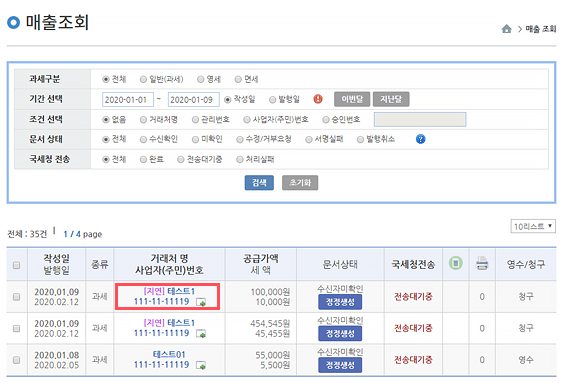Image resolution: width=563 pixels, height=383 pixels.
Task: Select 관리번호 condition option
Action: pyautogui.click(x=195, y=120)
